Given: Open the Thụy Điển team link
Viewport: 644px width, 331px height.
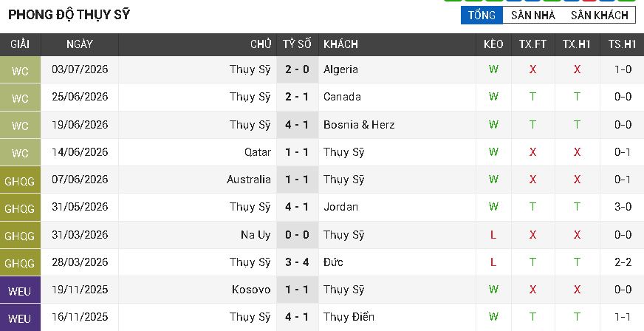Looking at the screenshot, I should pos(349,317).
